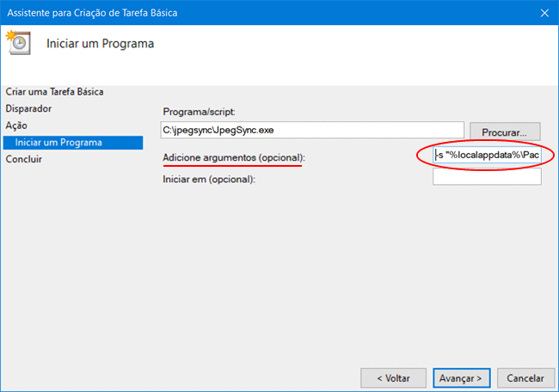This screenshot has width=559, height=392.
Task: Select 'Criar uma Tarefa Básica' step
Action: pos(60,92)
